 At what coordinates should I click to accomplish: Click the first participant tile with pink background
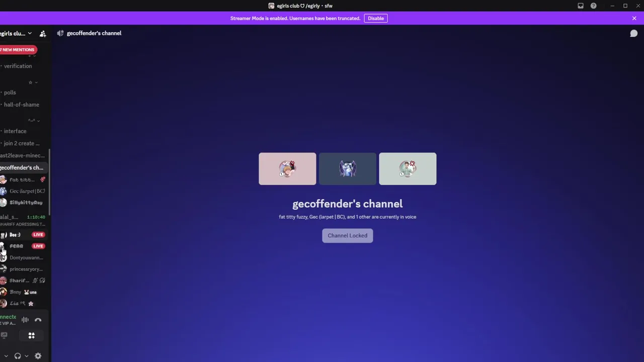click(x=287, y=169)
